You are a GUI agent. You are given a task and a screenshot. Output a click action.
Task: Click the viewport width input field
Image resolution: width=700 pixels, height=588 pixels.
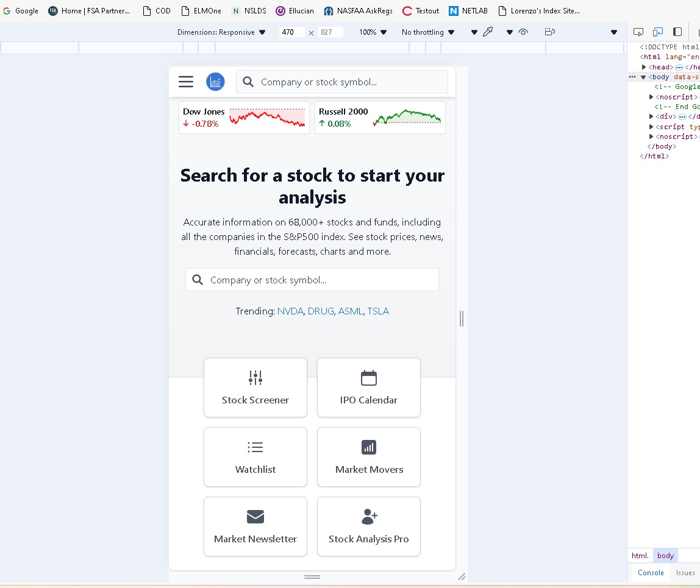pos(291,32)
